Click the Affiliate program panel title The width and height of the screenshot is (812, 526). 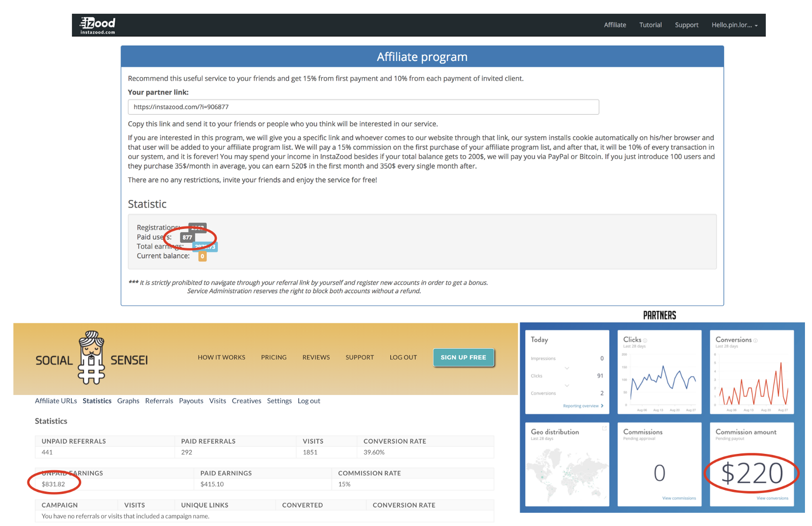[422, 57]
